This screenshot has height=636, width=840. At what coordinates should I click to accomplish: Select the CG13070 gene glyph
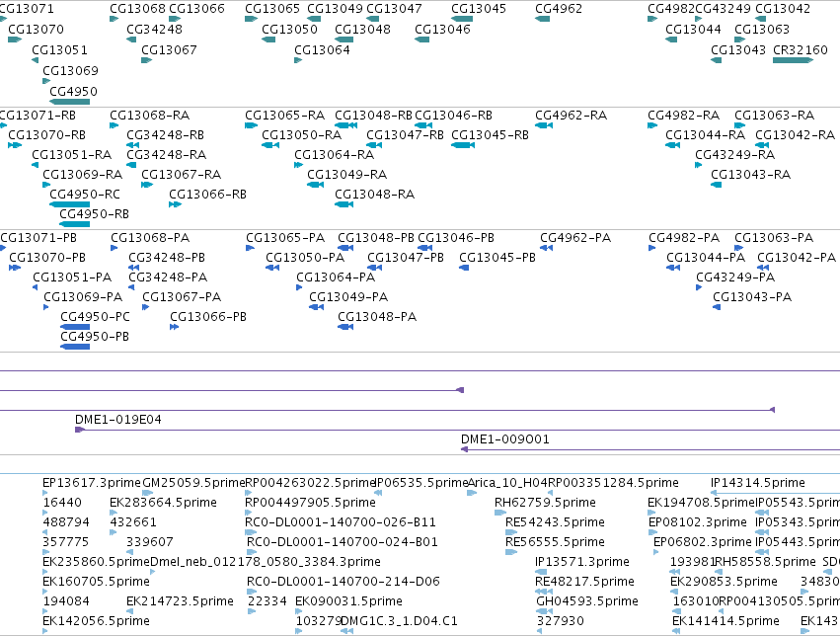pos(15,40)
